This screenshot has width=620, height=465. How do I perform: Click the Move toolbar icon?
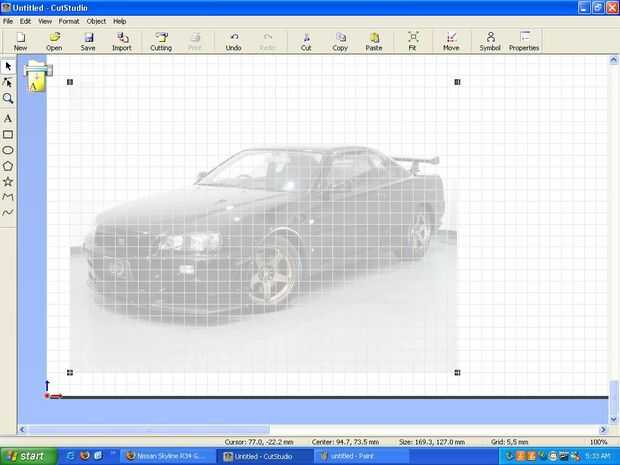click(451, 41)
